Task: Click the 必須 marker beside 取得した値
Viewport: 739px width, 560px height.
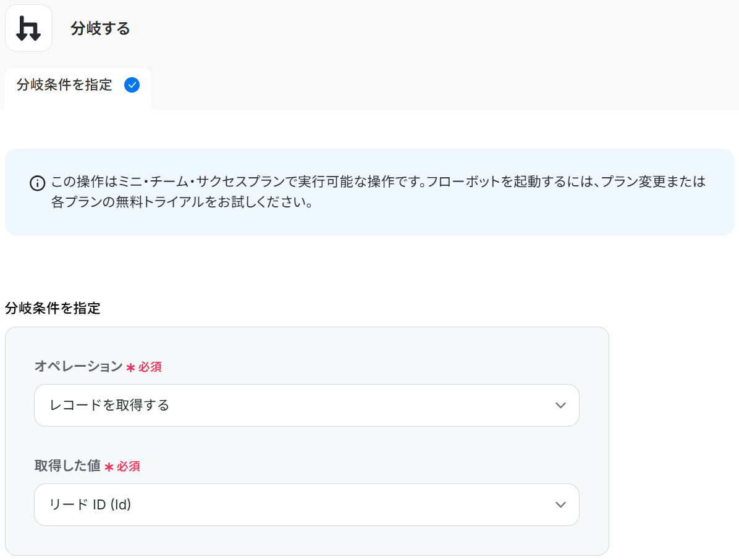Action: point(129,467)
